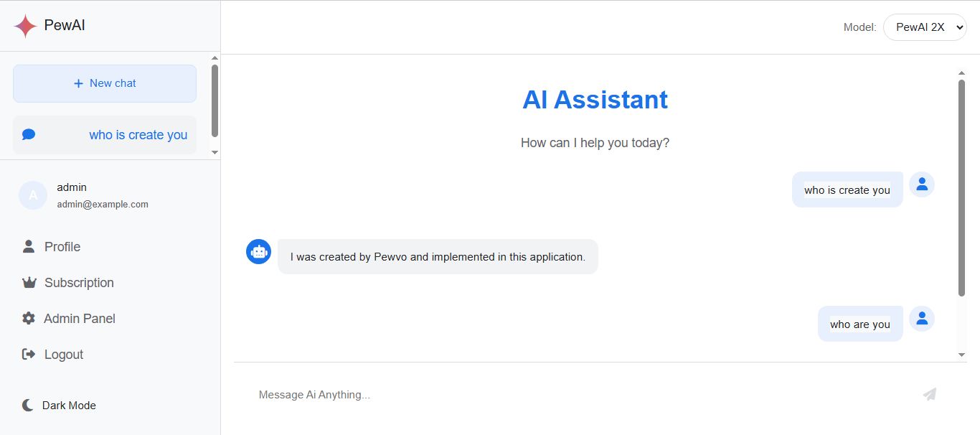Open 'who is create you' chat
Viewport: 980px width, 435px height.
(x=138, y=135)
